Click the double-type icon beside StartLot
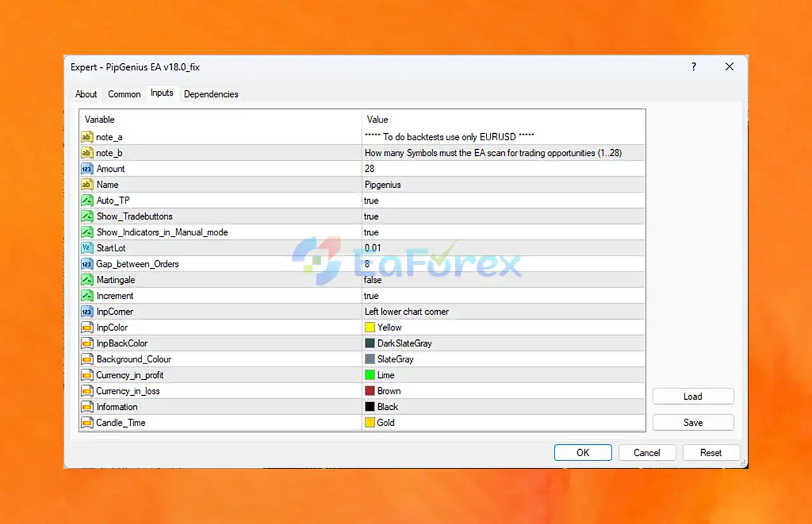 pos(87,248)
